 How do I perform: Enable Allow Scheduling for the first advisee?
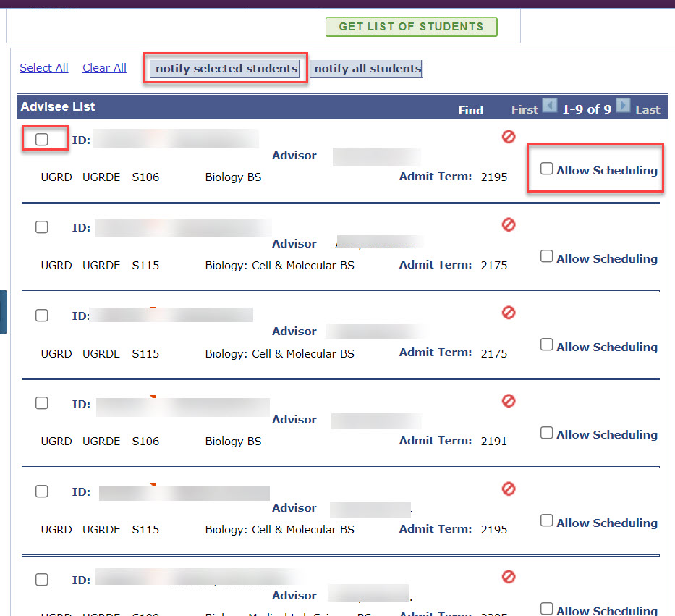(x=547, y=169)
